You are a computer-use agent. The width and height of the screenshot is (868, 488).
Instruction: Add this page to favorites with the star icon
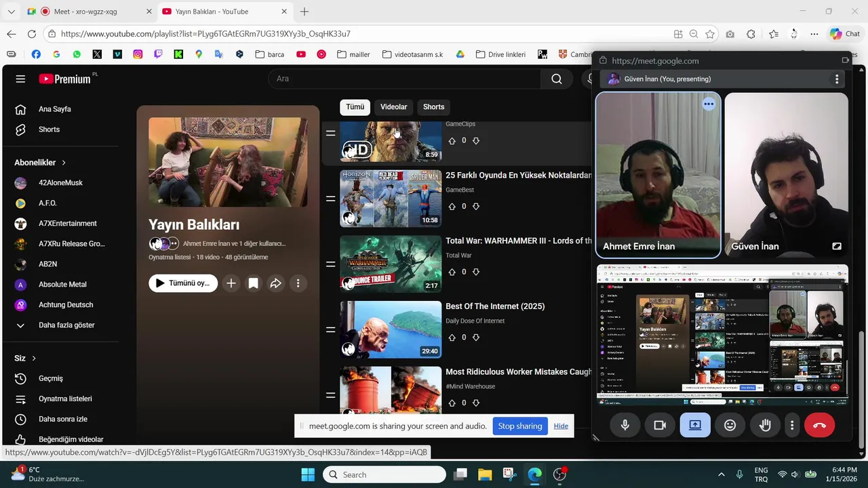click(710, 34)
